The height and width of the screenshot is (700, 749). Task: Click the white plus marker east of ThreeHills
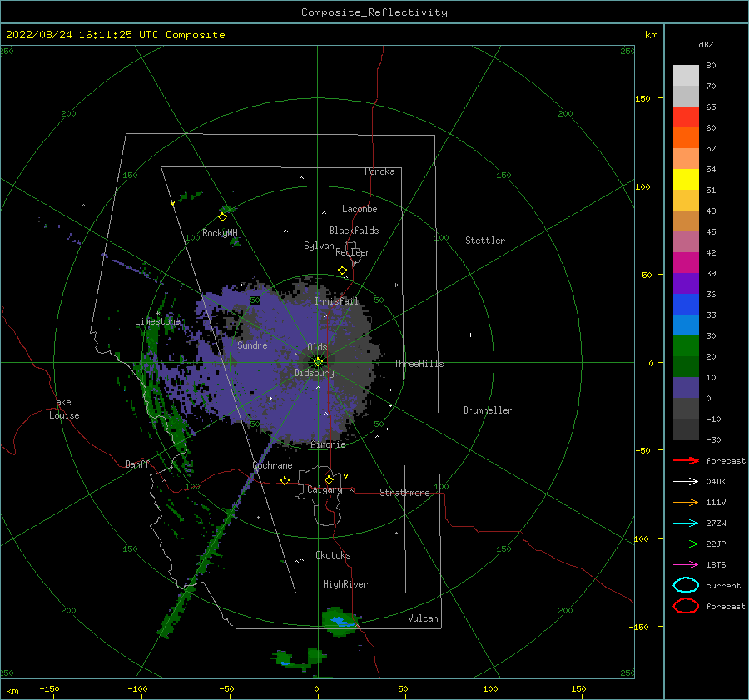coord(470,335)
